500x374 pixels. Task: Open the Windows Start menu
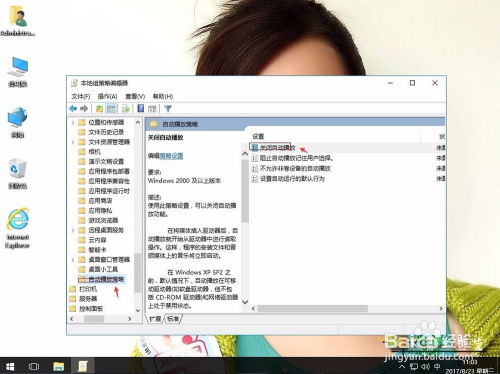[10, 366]
